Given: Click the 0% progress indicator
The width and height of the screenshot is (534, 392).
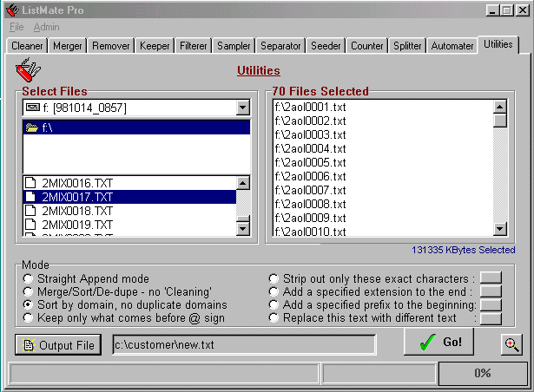Looking at the screenshot, I should point(483,373).
